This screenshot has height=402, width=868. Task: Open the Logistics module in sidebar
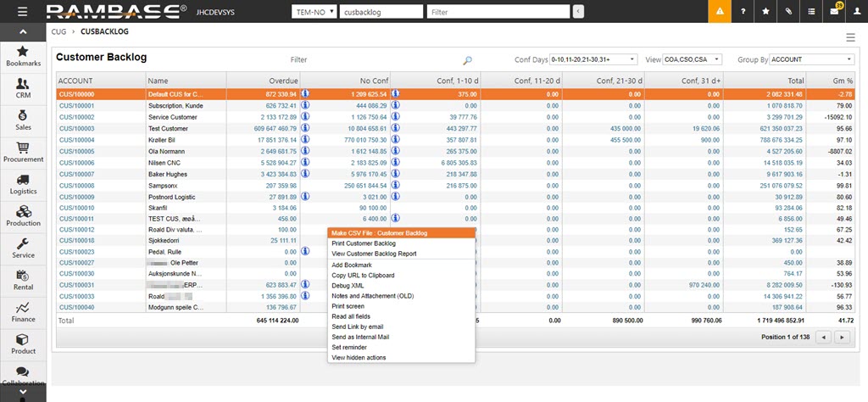23,184
